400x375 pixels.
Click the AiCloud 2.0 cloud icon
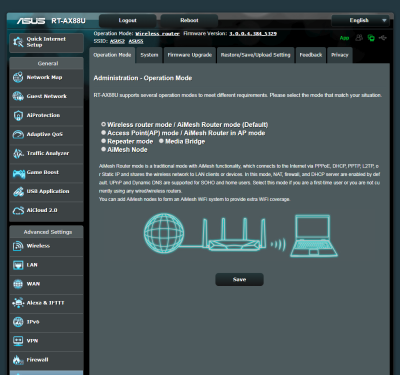(x=18, y=210)
